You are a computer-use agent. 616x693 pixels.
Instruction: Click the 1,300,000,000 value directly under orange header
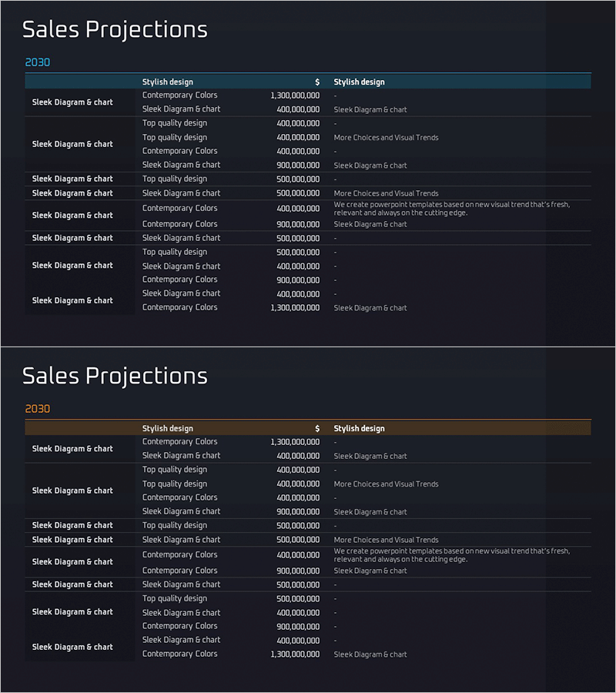coord(295,442)
